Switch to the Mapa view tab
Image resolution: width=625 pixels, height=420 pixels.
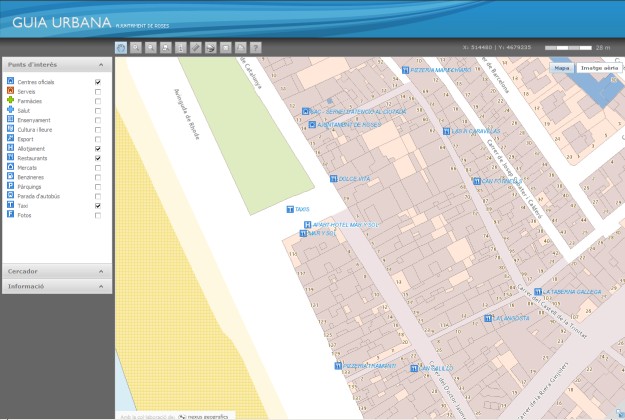click(562, 68)
